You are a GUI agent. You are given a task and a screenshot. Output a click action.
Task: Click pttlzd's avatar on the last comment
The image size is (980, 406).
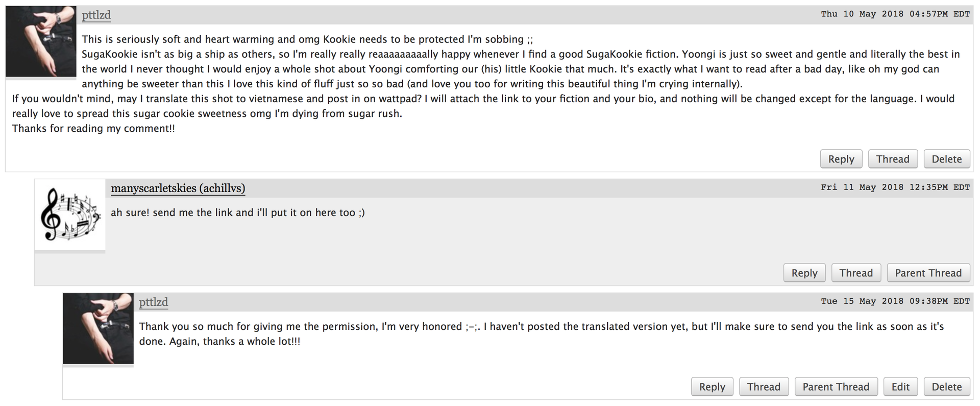[x=98, y=328]
